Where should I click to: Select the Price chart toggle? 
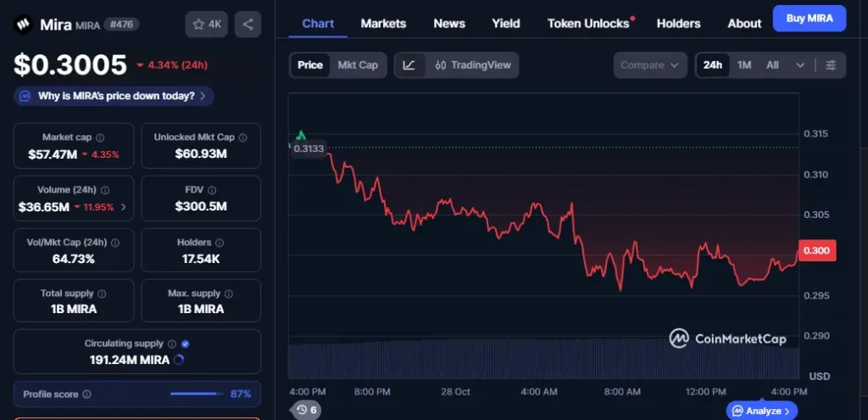[310, 65]
